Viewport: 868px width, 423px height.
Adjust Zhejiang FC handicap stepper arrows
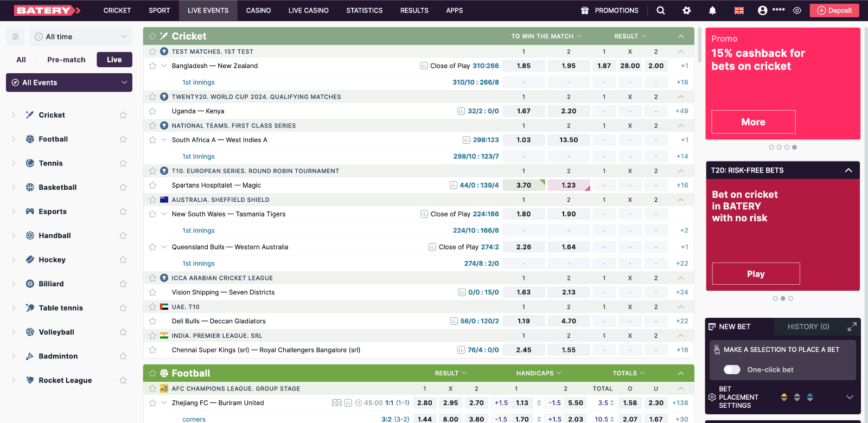click(539, 403)
